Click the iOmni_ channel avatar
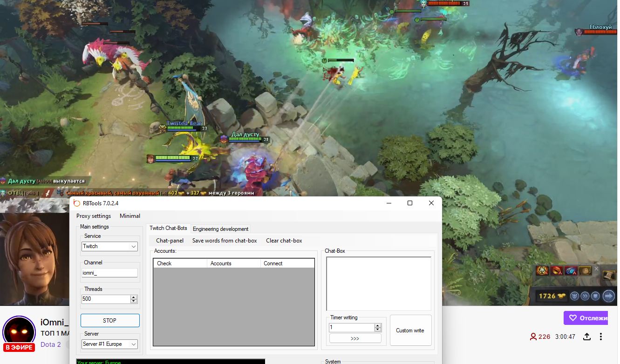Screen dimensions: 620x364 (19, 332)
